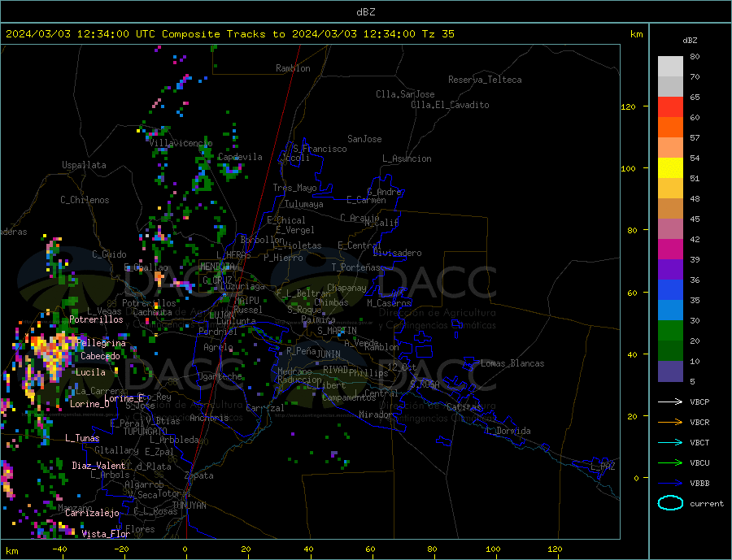Click the 'L_Dormida' map label
Viewport: 732px width, 560px height.
point(509,431)
